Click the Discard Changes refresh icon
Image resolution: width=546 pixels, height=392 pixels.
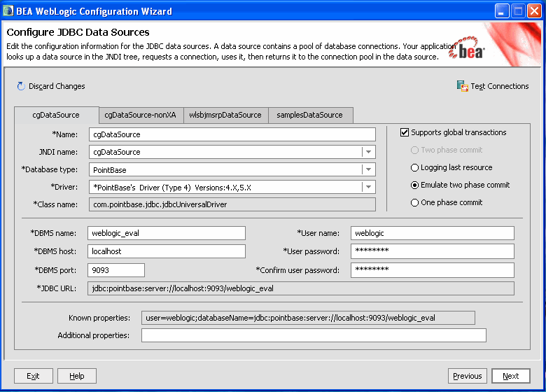[21, 86]
